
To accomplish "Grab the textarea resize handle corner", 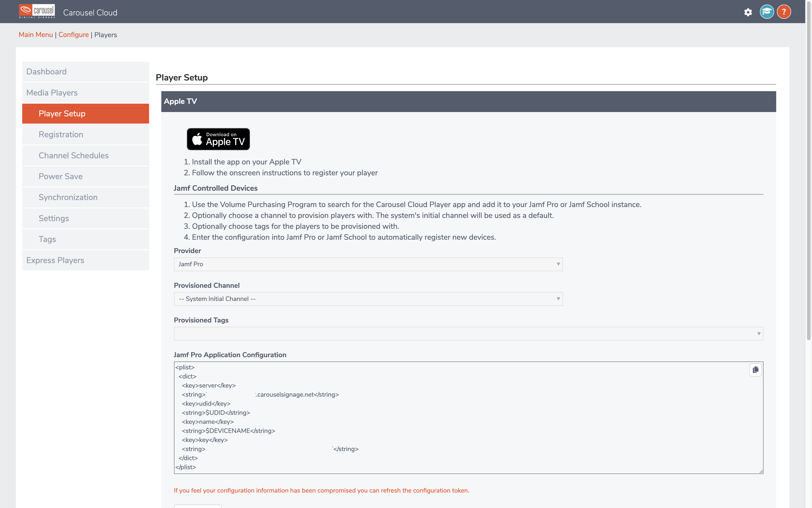I will click(x=761, y=472).
